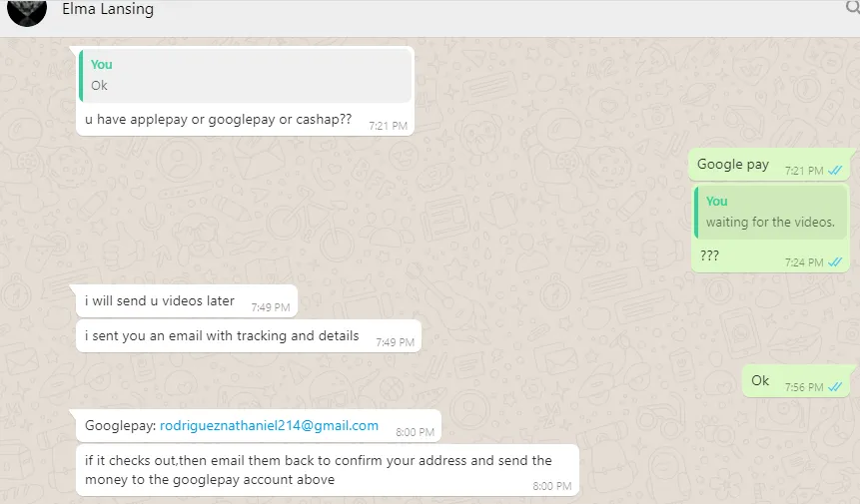Click read-receipt ticks on 7:56 PM 'Ok'
The image size is (860, 504).
tap(835, 387)
